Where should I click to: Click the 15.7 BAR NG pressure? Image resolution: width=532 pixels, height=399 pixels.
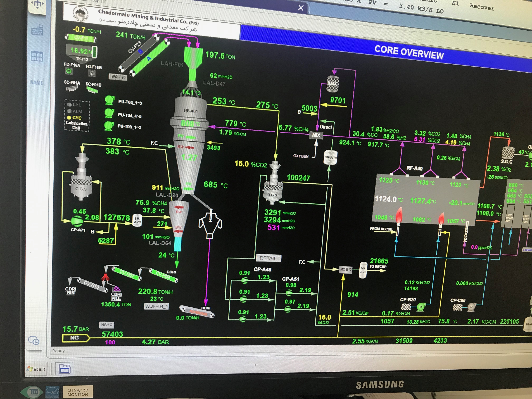point(75,329)
